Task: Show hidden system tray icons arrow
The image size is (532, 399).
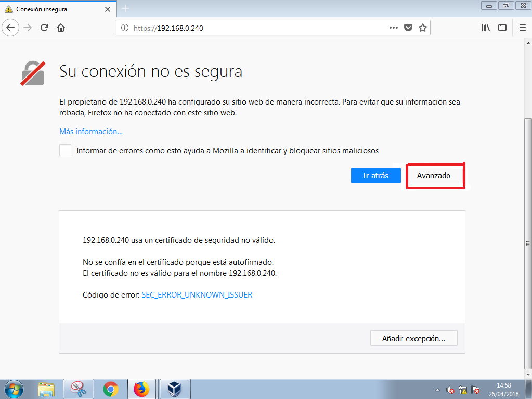Action: click(438, 390)
